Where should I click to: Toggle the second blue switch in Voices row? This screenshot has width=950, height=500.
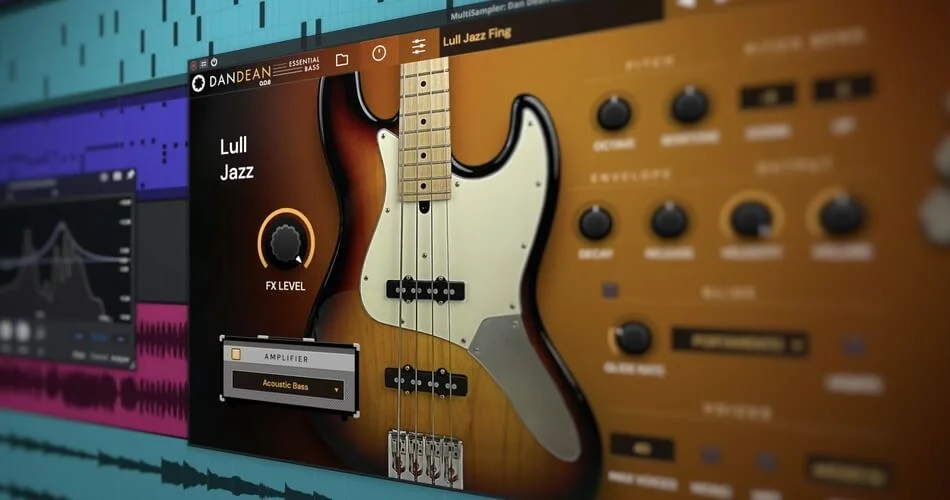pyautogui.click(x=767, y=462)
